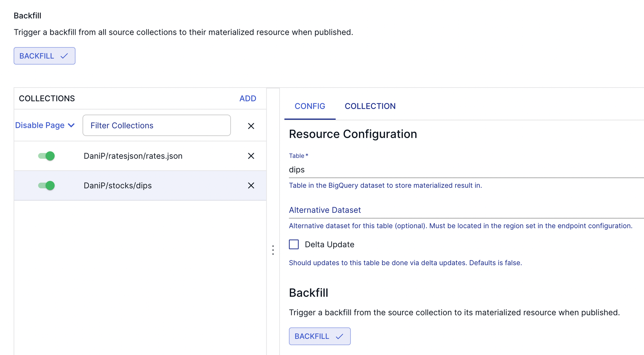The height and width of the screenshot is (355, 644).
Task: Toggle off the DaniP/ratesjson/rates.json collection switch
Action: (47, 156)
